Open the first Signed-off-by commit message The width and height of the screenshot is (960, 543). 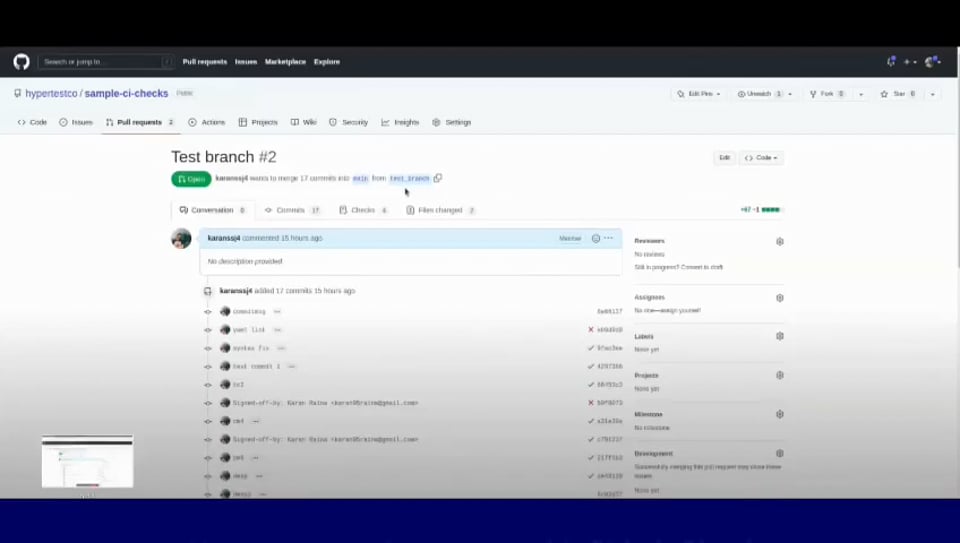tap(325, 403)
